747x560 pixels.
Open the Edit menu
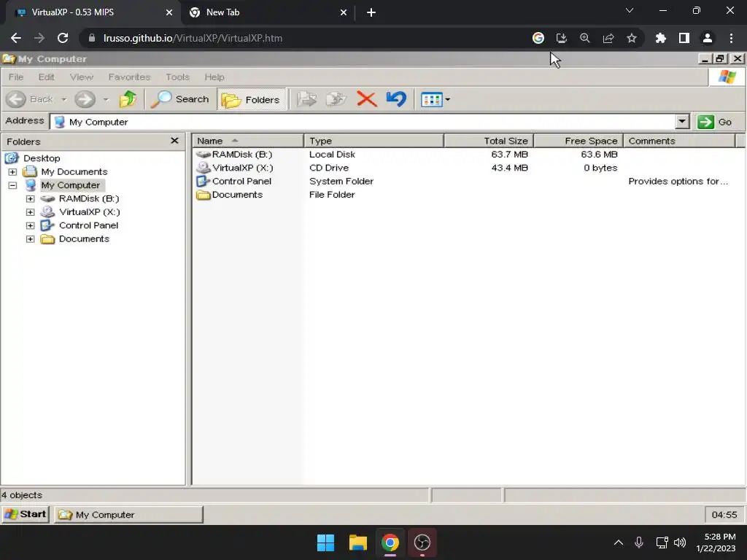[x=46, y=77]
